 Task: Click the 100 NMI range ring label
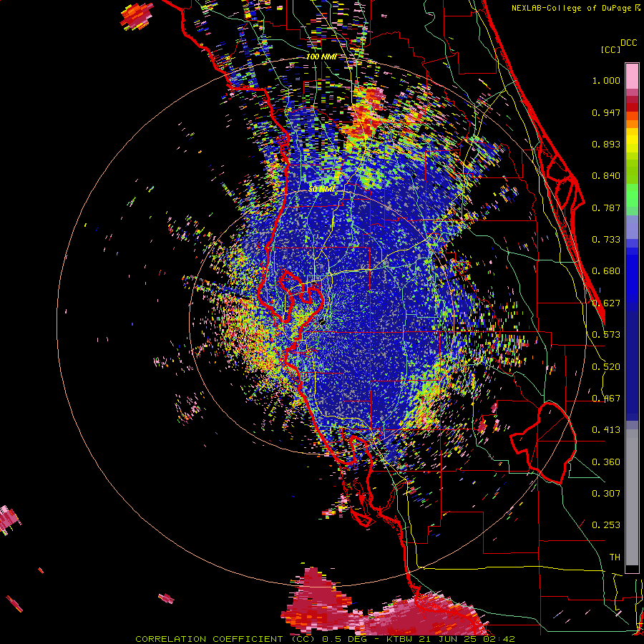pyautogui.click(x=321, y=57)
